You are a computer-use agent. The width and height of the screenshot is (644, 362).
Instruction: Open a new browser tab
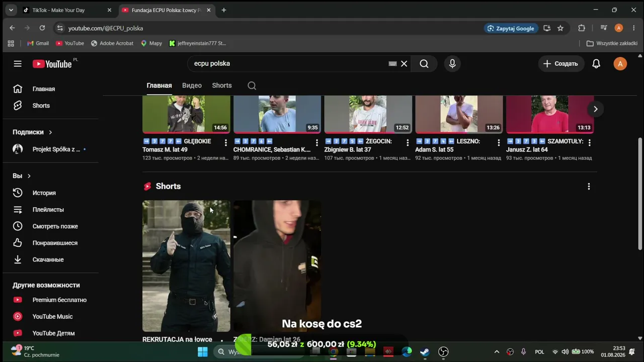point(224,10)
